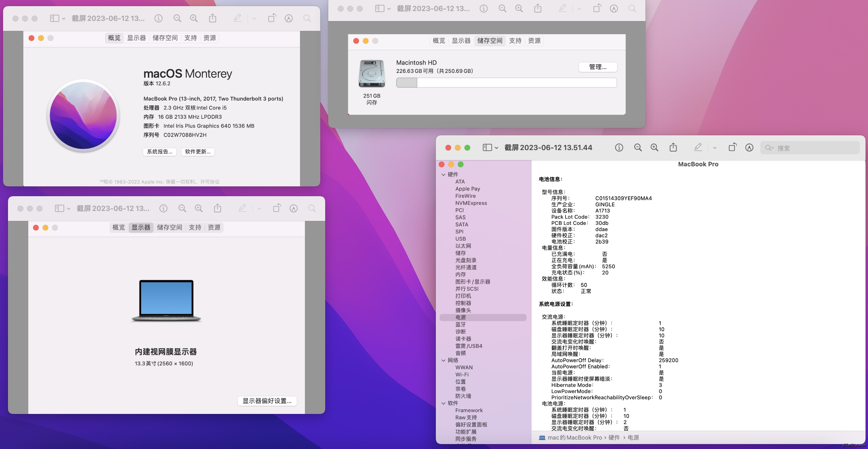Click the 系统报告... button
Screen dimensions: 868x449
tap(160, 152)
